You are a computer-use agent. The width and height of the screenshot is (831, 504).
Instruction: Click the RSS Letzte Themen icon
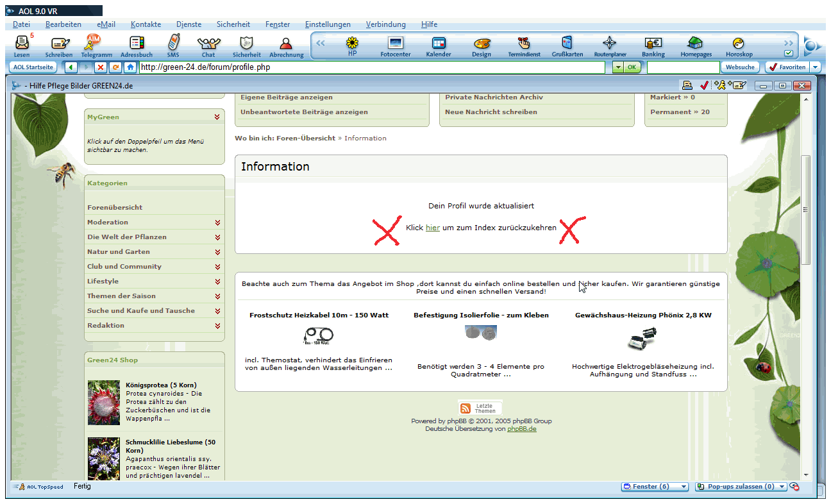(x=466, y=408)
